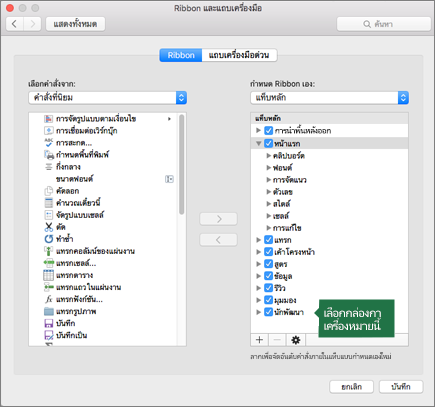Click the คำนวณเดี๋ยวนี้ calculator icon
435x407 pixels.
click(x=49, y=203)
